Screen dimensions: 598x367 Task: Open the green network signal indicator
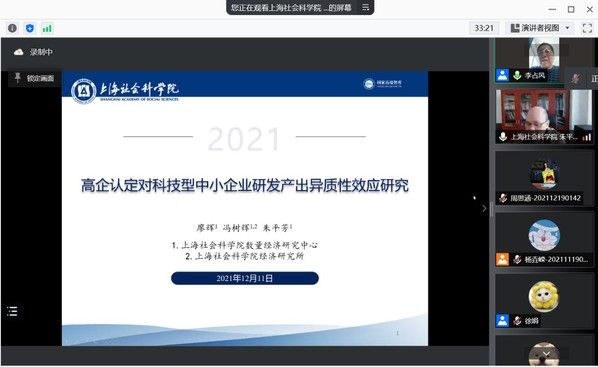(x=47, y=28)
